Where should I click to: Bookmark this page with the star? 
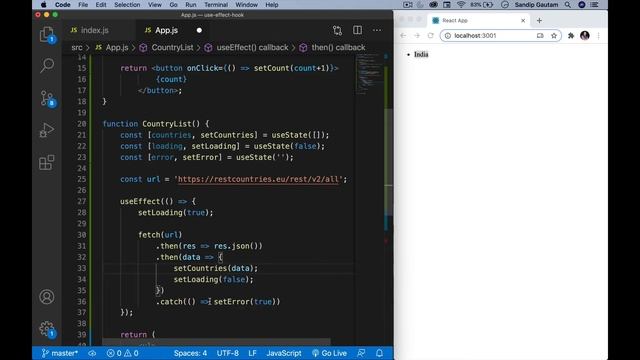coord(554,36)
